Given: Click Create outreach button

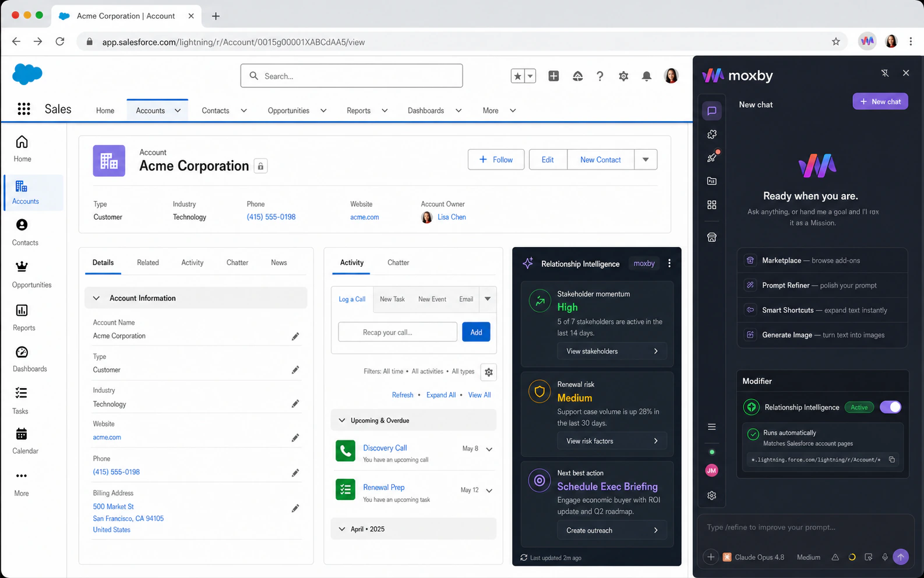Looking at the screenshot, I should (x=612, y=530).
